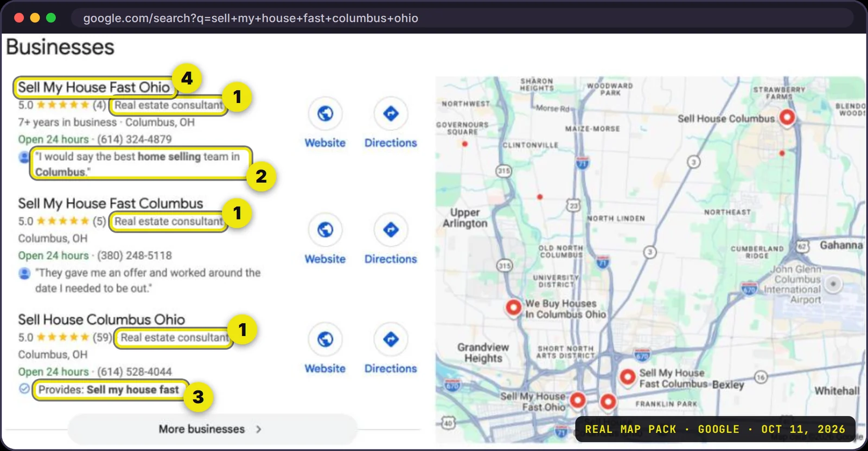Click the '7+ years in business' text
Viewport: 868px width, 451px height.
[x=67, y=123]
